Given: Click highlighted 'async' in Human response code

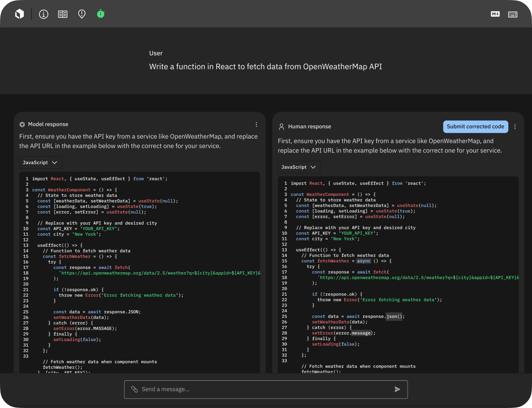Looking at the screenshot, I should pyautogui.click(x=364, y=261).
